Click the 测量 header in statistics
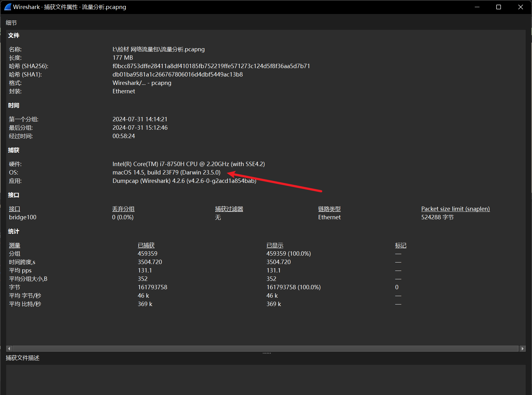This screenshot has width=532, height=395. pyautogui.click(x=15, y=245)
